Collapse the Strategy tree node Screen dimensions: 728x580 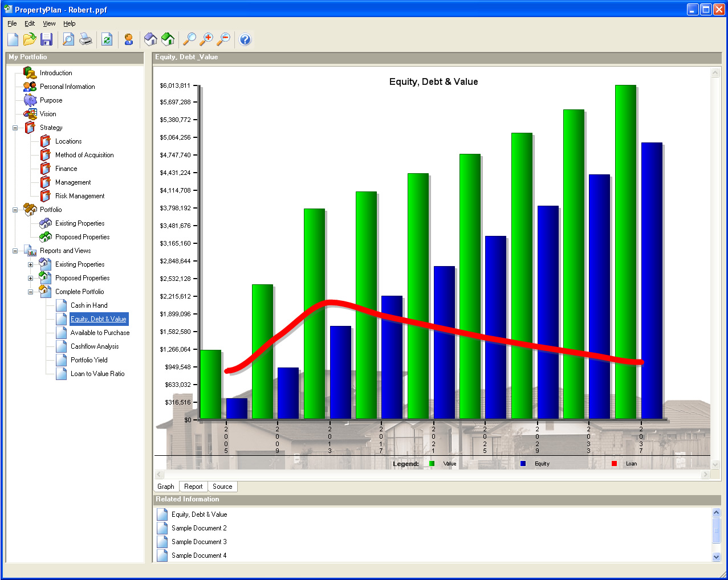tap(15, 128)
